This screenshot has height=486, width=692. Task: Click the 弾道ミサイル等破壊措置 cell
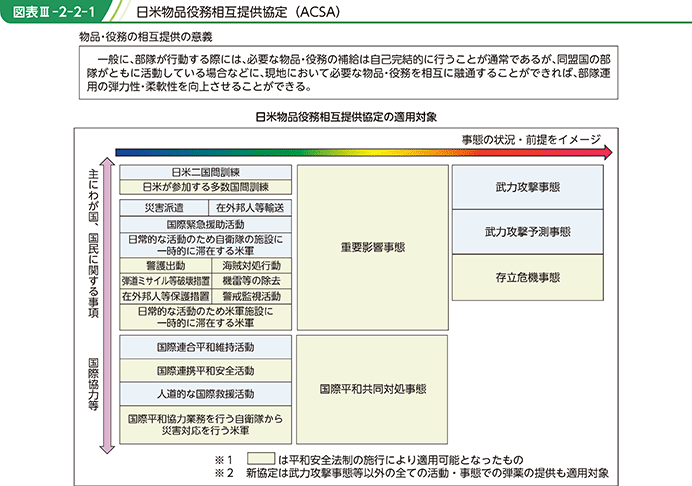tap(165, 281)
